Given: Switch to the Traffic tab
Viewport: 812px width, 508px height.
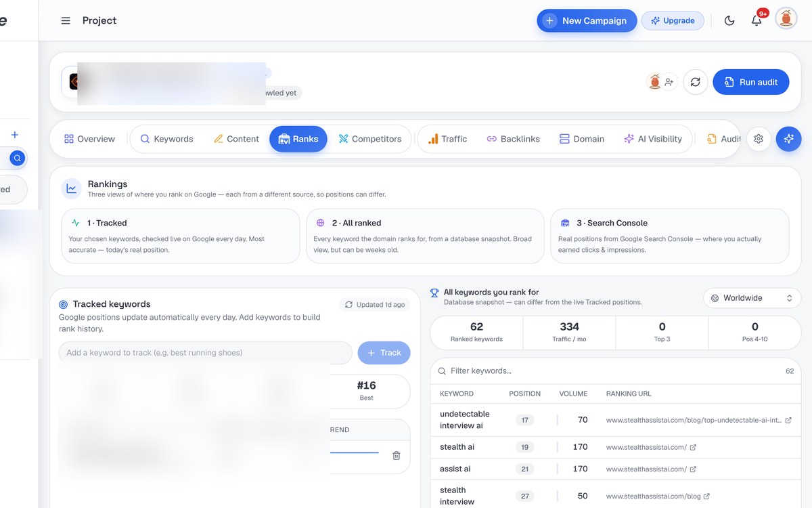Looking at the screenshot, I should click(x=447, y=139).
